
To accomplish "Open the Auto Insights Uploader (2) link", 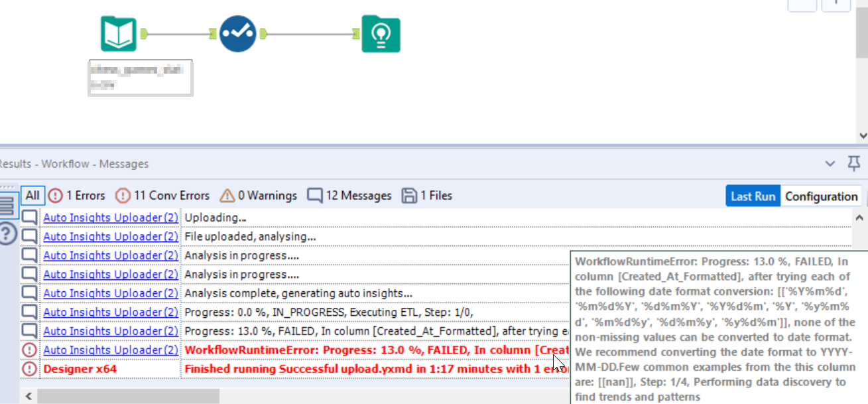I will [x=110, y=217].
